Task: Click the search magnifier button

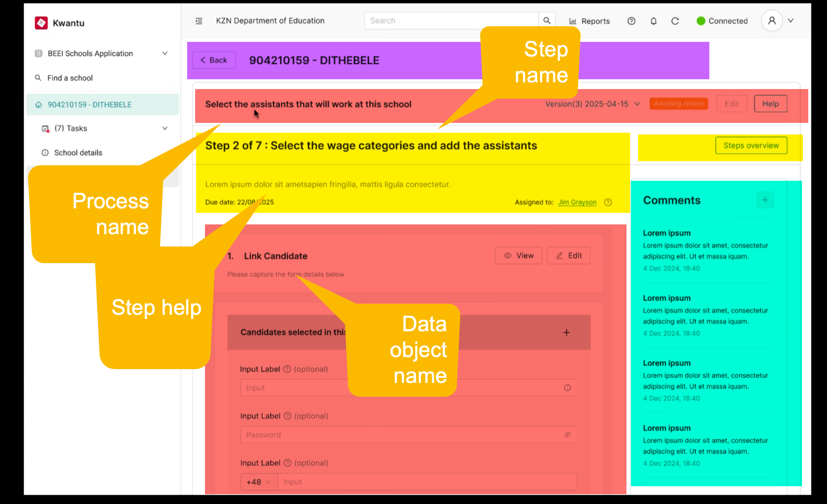Action: coord(547,21)
